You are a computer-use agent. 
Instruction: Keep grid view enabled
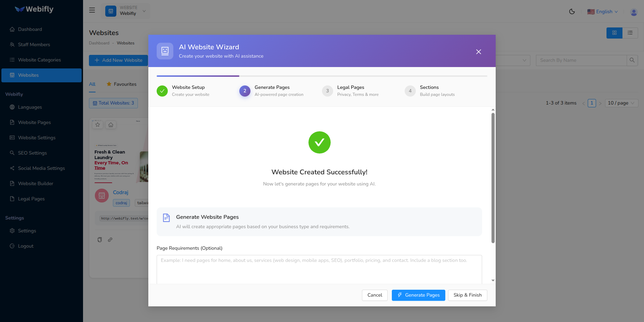click(x=614, y=33)
